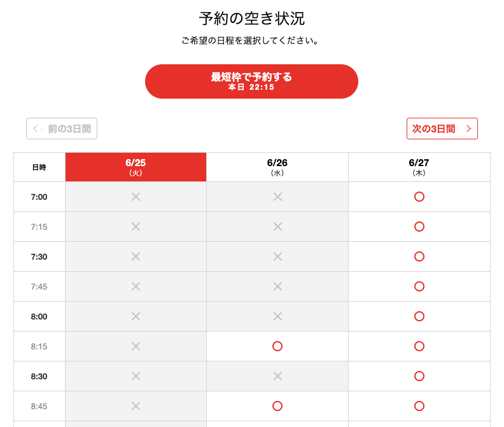Image resolution: width=504 pixels, height=427 pixels.
Task: Select the available circle for 6/27 at 7:15
Action: (419, 227)
